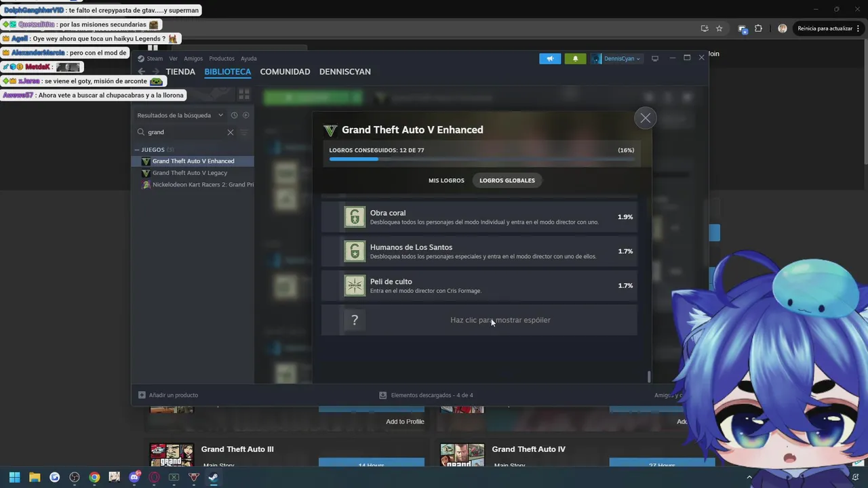The image size is (868, 488).
Task: Open Steam announcements megaphone button
Action: (550, 58)
